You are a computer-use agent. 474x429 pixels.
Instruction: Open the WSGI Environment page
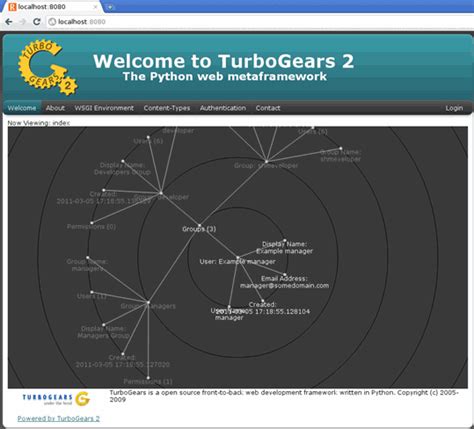coord(104,108)
